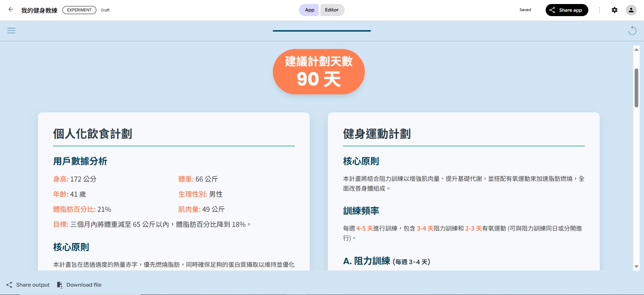644x295 pixels.
Task: Click the Share output icon
Action: (x=9, y=285)
